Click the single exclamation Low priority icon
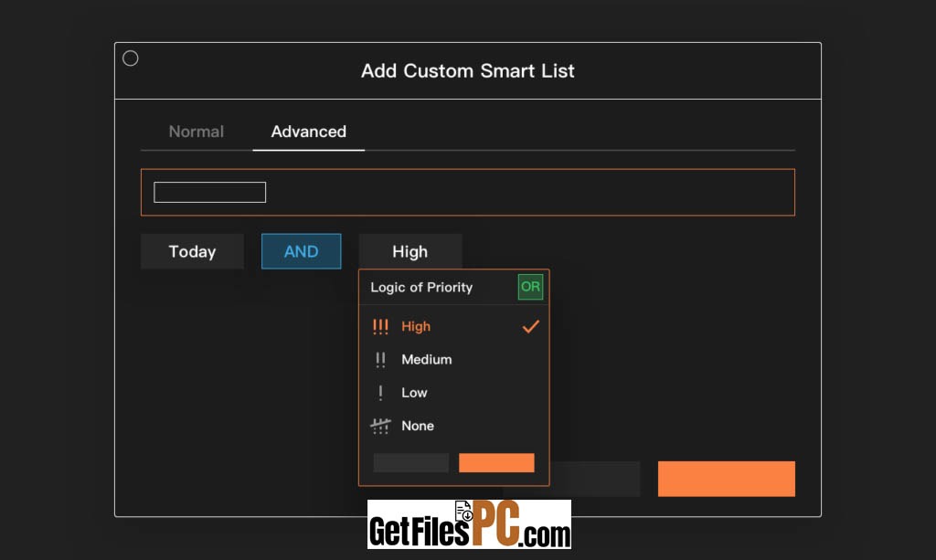This screenshot has height=560, width=936. tap(380, 393)
